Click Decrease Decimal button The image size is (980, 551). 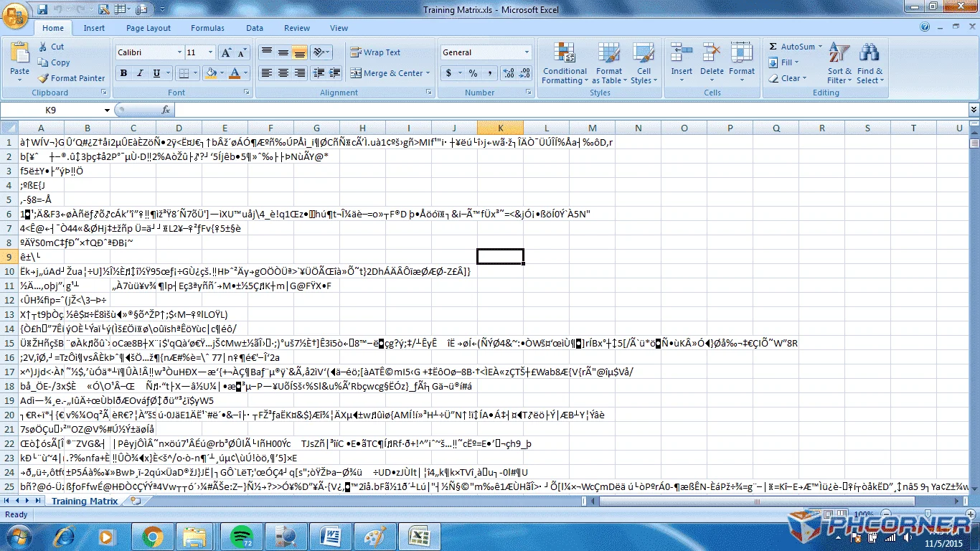526,73
